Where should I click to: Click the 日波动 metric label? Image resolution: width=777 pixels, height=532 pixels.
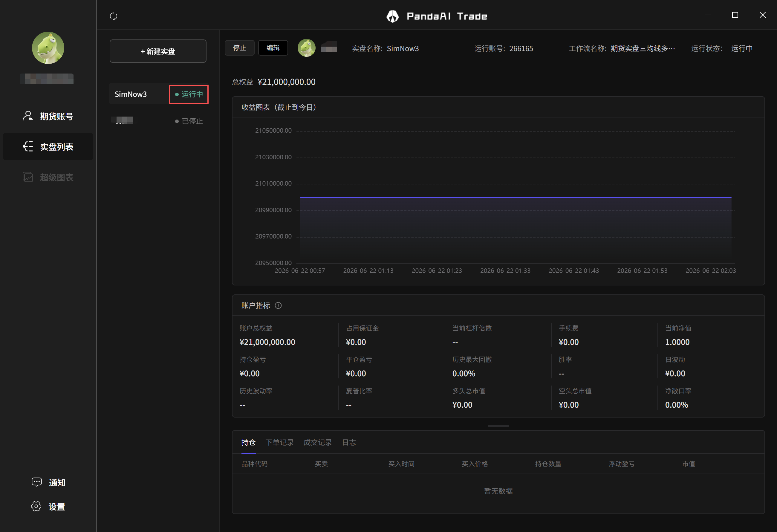pos(675,360)
